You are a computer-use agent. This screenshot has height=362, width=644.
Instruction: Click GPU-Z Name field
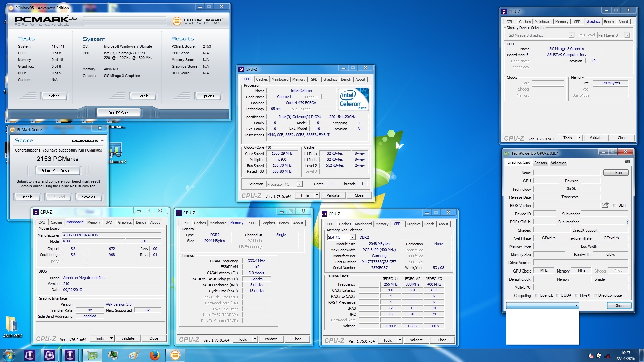(567, 173)
